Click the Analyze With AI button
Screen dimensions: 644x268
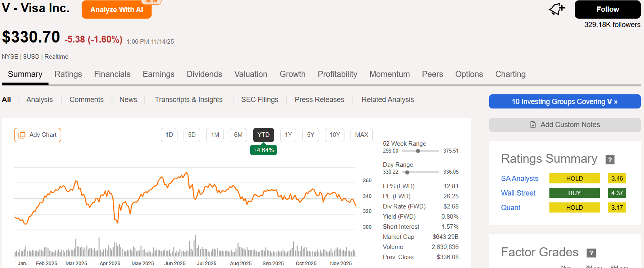[x=116, y=10]
